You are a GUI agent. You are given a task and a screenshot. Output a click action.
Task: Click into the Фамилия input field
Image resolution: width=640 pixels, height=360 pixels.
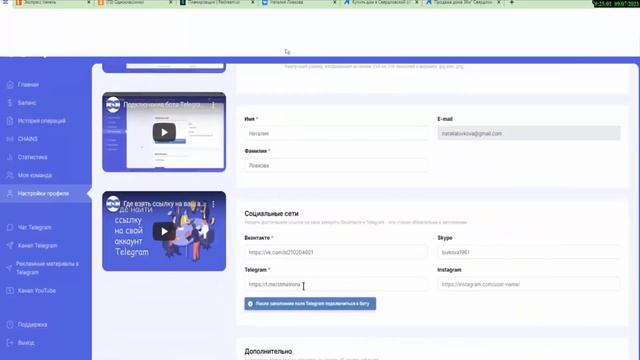[x=336, y=166]
